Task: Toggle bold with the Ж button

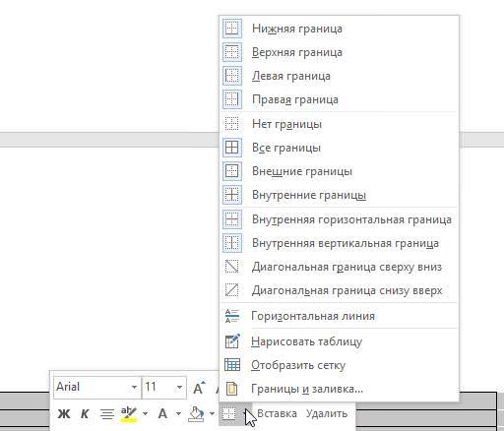Action: [x=64, y=413]
